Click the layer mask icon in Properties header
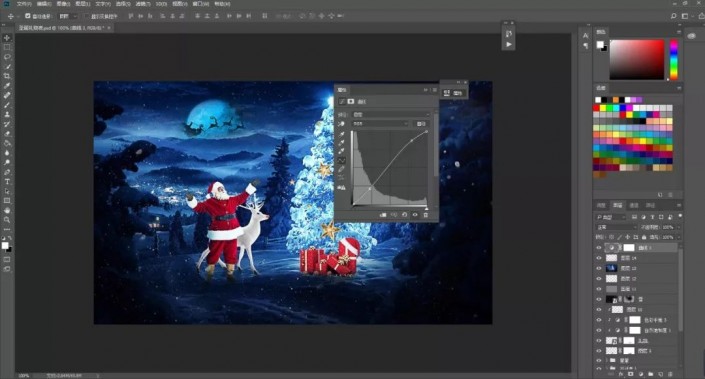This screenshot has height=379, width=705. click(351, 102)
